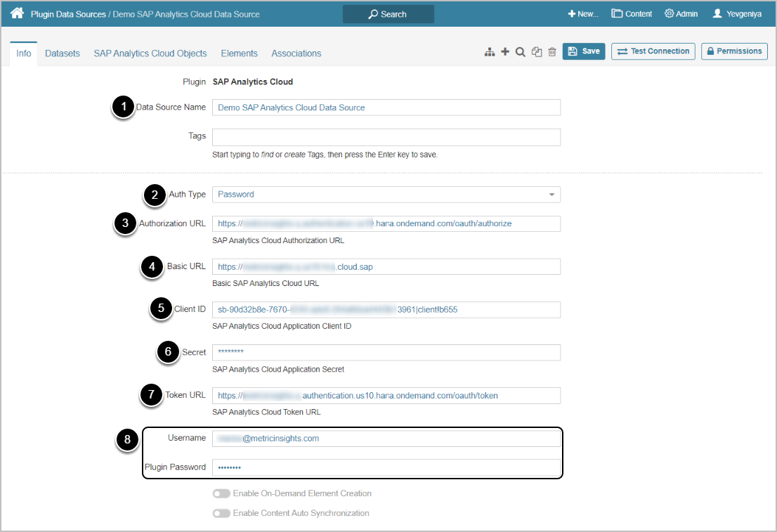Image resolution: width=777 pixels, height=532 pixels.
Task: Click the magnifier search icon in toolbar
Action: point(521,51)
